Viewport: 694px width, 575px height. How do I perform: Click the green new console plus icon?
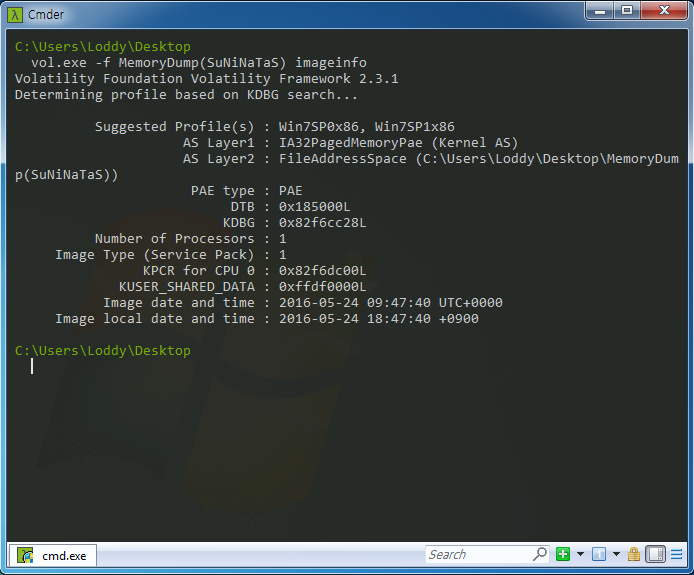click(563, 554)
